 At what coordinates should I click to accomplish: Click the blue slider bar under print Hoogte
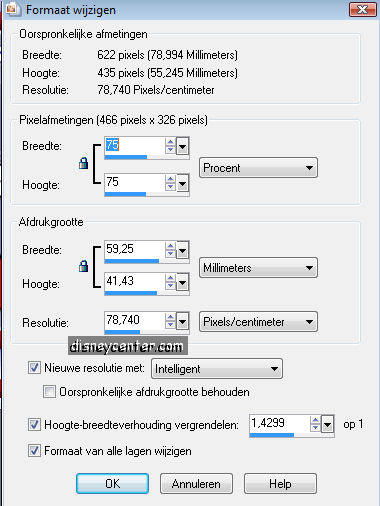(131, 293)
